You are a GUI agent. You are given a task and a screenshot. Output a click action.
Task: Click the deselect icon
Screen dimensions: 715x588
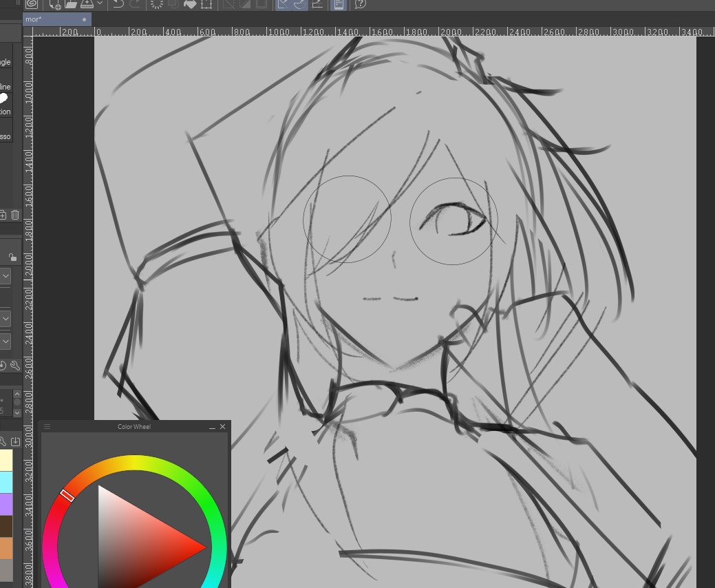click(228, 4)
